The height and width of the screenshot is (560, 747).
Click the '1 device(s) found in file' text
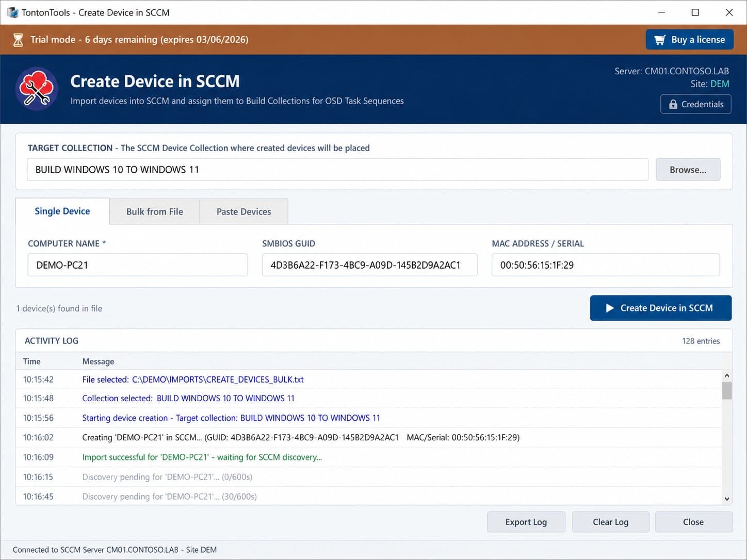(x=59, y=308)
